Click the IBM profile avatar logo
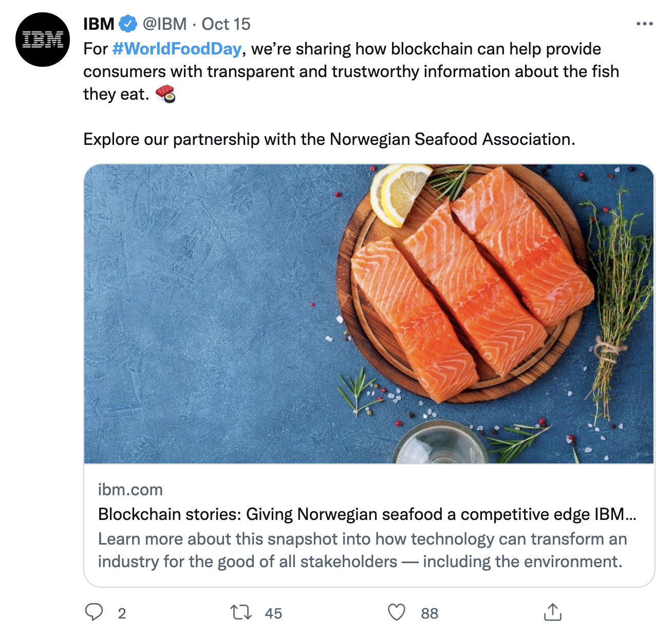The height and width of the screenshot is (635, 672). click(43, 40)
